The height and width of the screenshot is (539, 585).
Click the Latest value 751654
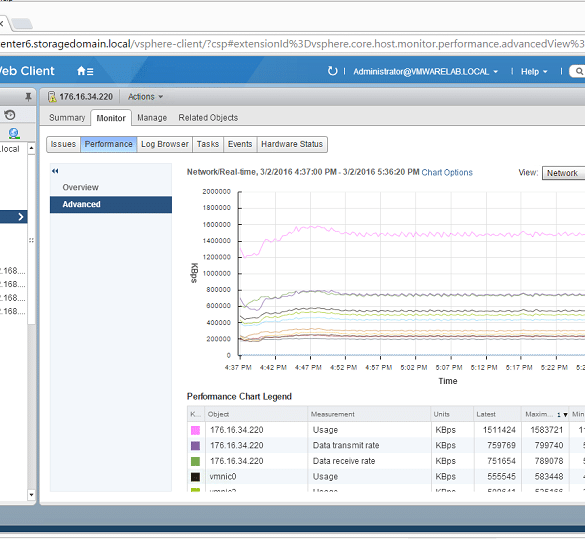(501, 461)
